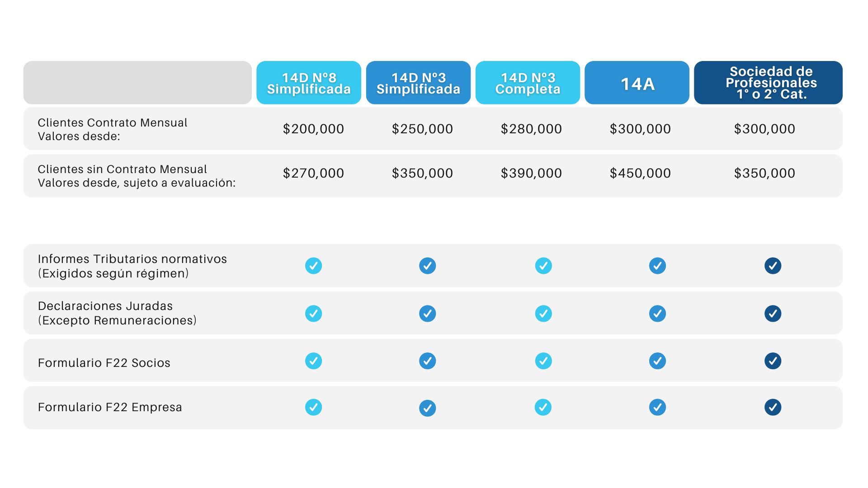Select the 14A column header

click(637, 83)
